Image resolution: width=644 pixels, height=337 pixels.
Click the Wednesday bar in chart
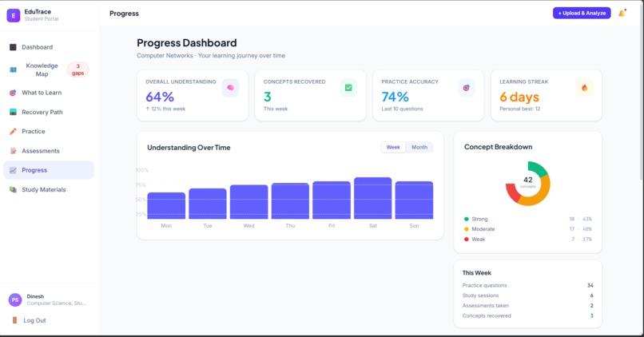(249, 202)
